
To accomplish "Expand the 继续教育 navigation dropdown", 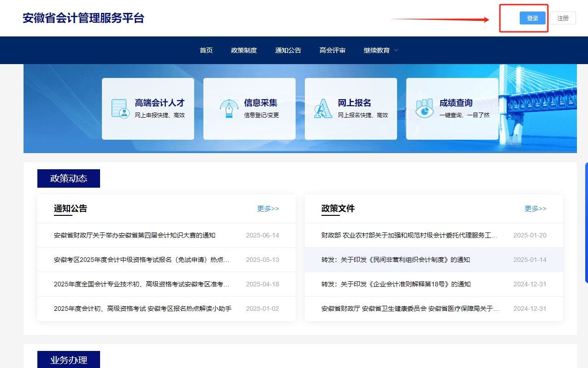I will 380,50.
